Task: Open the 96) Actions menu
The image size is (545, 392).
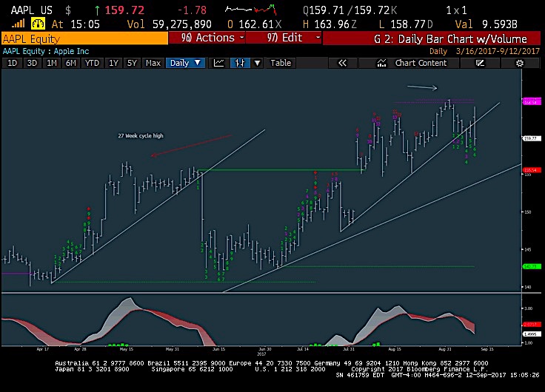Action: point(207,38)
